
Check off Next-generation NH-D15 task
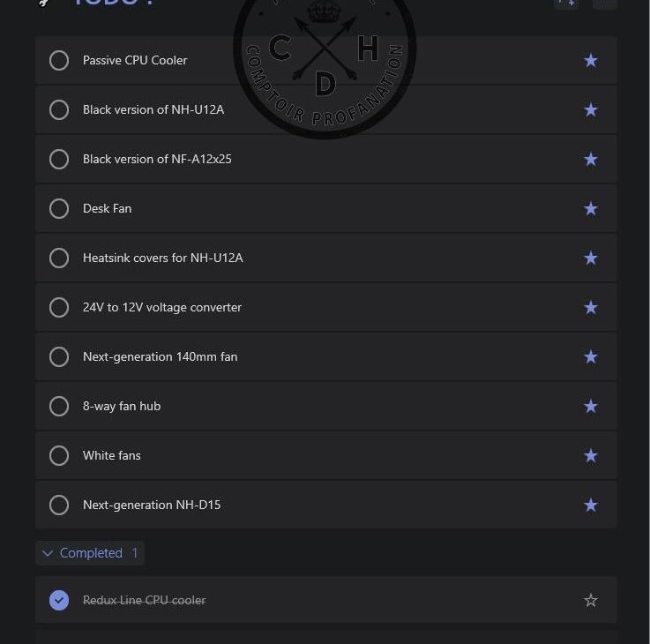(x=59, y=505)
